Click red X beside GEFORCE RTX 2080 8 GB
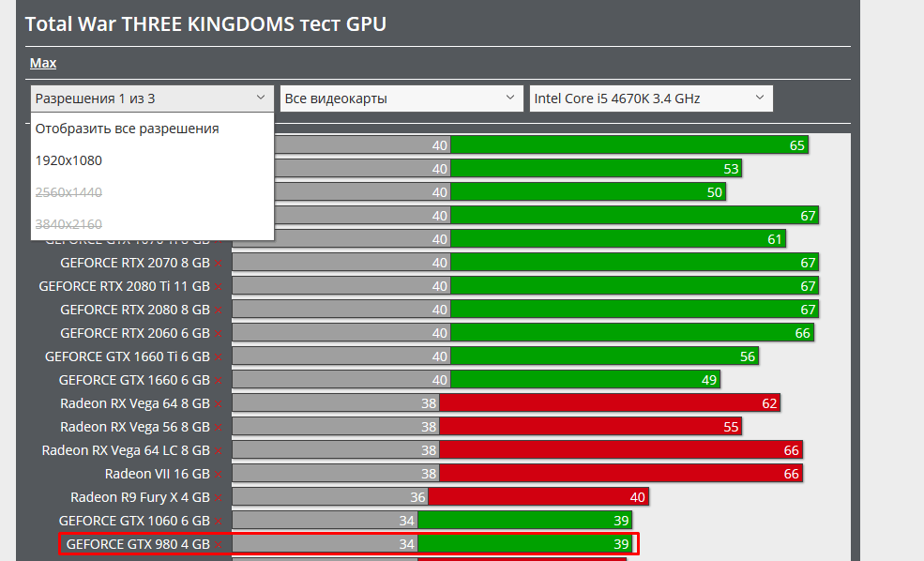The width and height of the screenshot is (924, 561). pos(218,311)
